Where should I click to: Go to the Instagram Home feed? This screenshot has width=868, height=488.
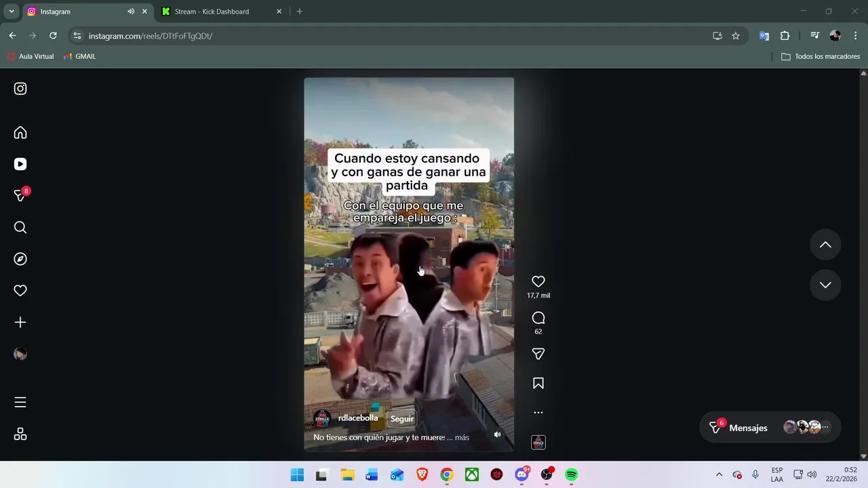tap(20, 133)
